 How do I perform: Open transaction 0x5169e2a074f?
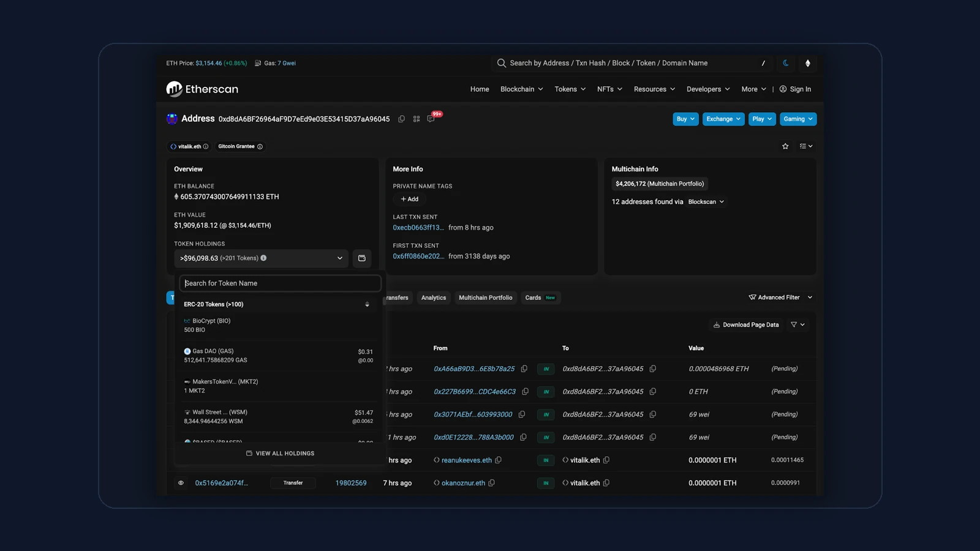point(222,483)
